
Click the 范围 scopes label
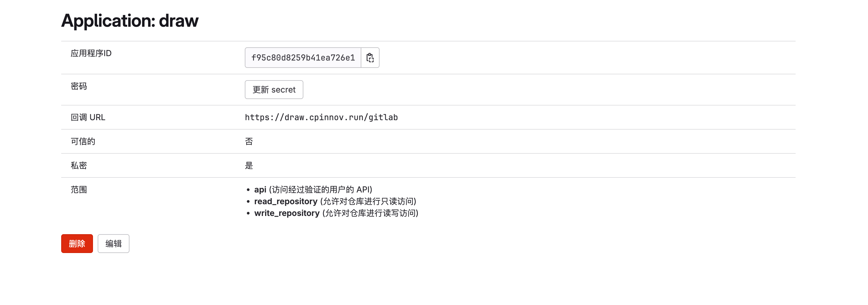[79, 190]
